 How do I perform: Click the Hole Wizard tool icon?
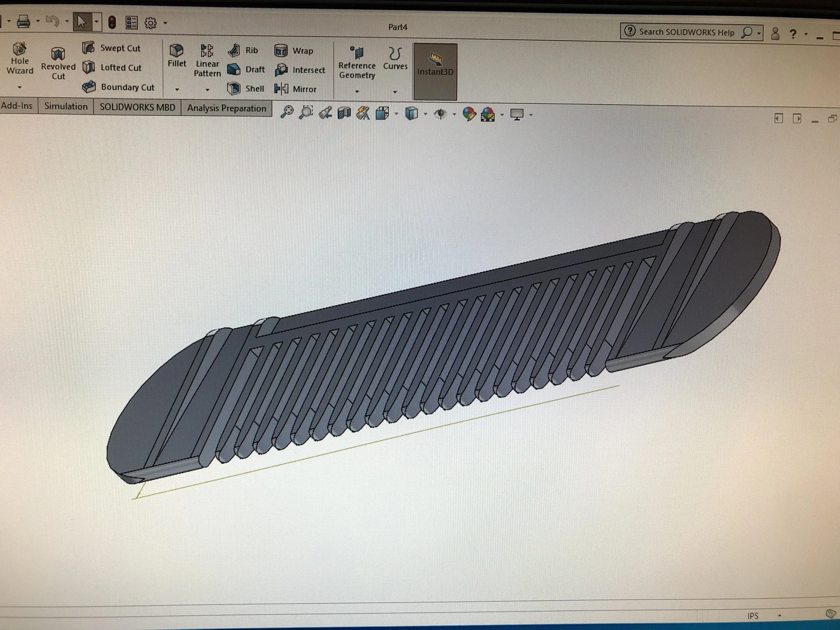[x=19, y=49]
